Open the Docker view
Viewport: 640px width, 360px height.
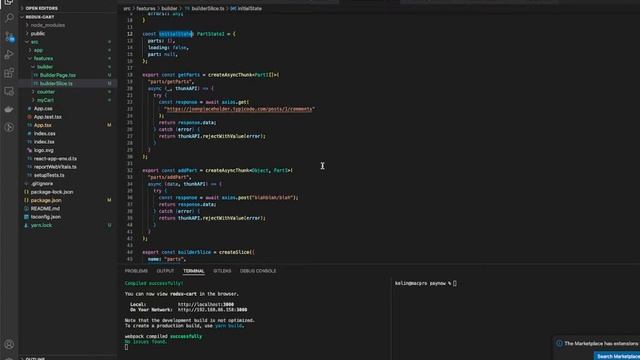point(9,109)
